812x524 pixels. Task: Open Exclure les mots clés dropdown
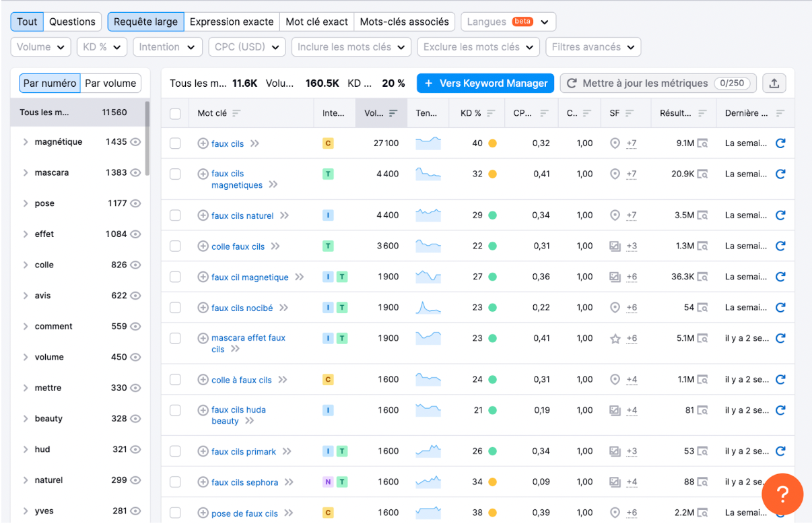[x=478, y=47]
